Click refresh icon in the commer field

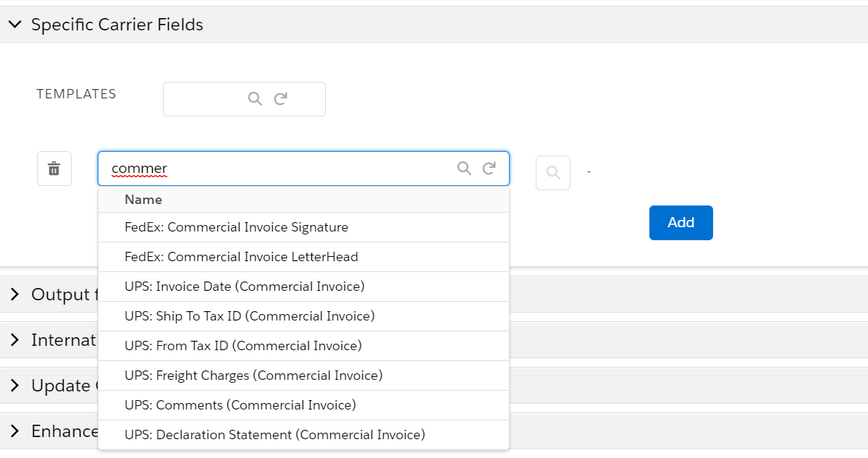[489, 169]
